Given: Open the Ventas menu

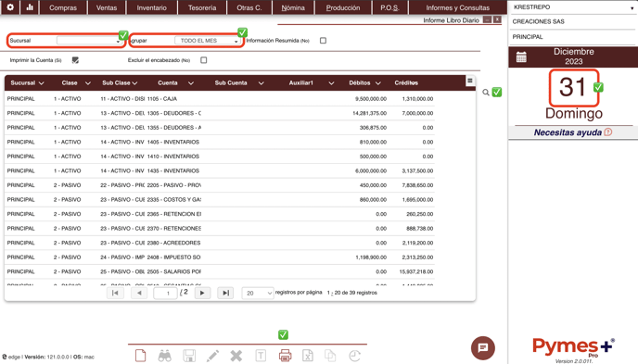Looking at the screenshot, I should [107, 7].
